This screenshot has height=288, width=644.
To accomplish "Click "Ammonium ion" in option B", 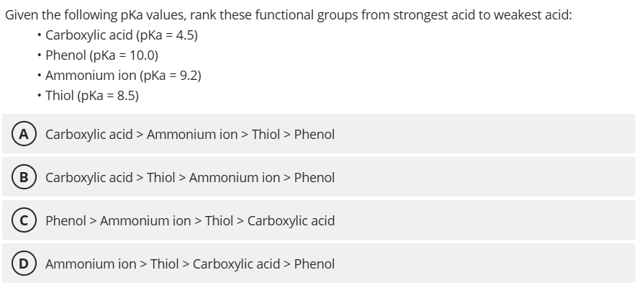I will click(235, 178).
